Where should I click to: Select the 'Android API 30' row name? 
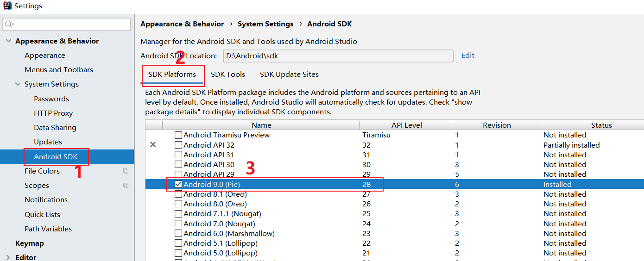click(x=209, y=165)
